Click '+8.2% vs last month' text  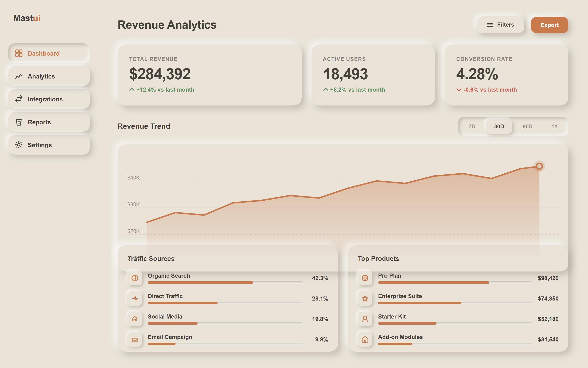(x=357, y=90)
